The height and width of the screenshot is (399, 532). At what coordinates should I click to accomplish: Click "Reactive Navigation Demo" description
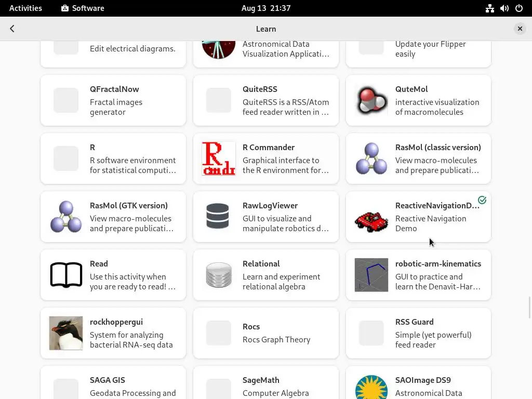coord(431,223)
